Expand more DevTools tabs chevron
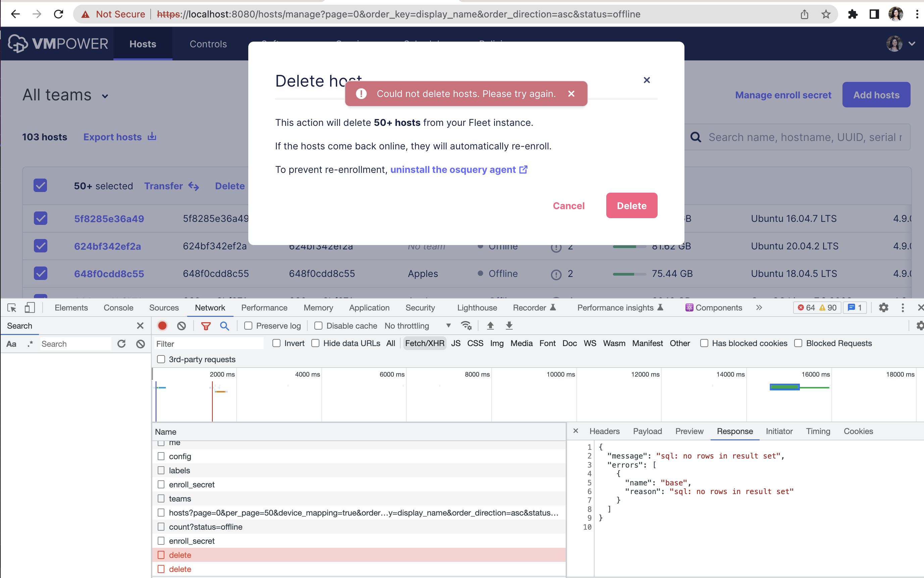 (759, 308)
